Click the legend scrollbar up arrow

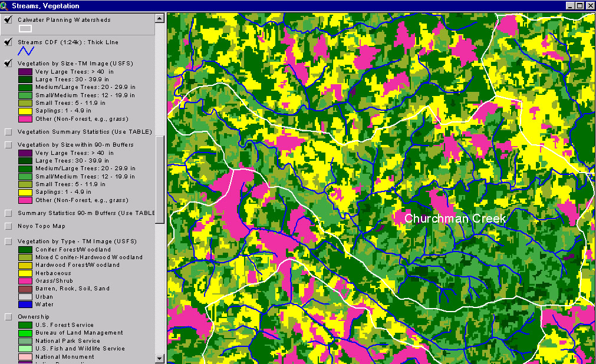pyautogui.click(x=160, y=18)
